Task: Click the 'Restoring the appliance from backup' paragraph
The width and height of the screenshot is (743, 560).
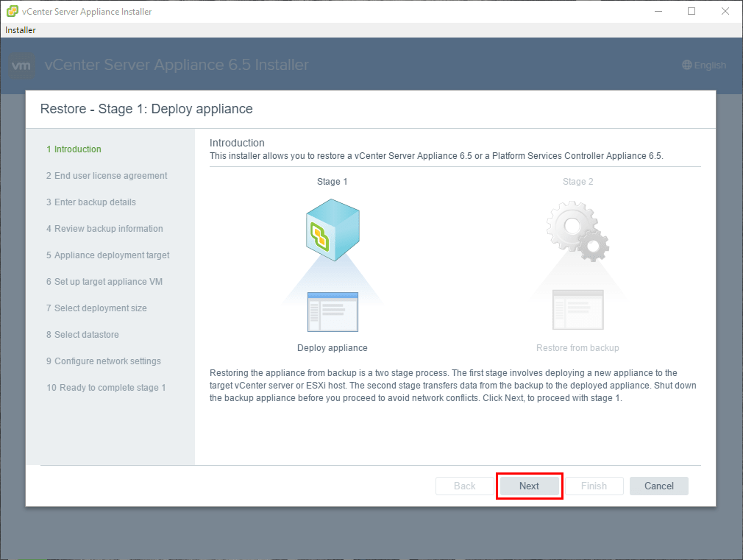Action: [453, 386]
